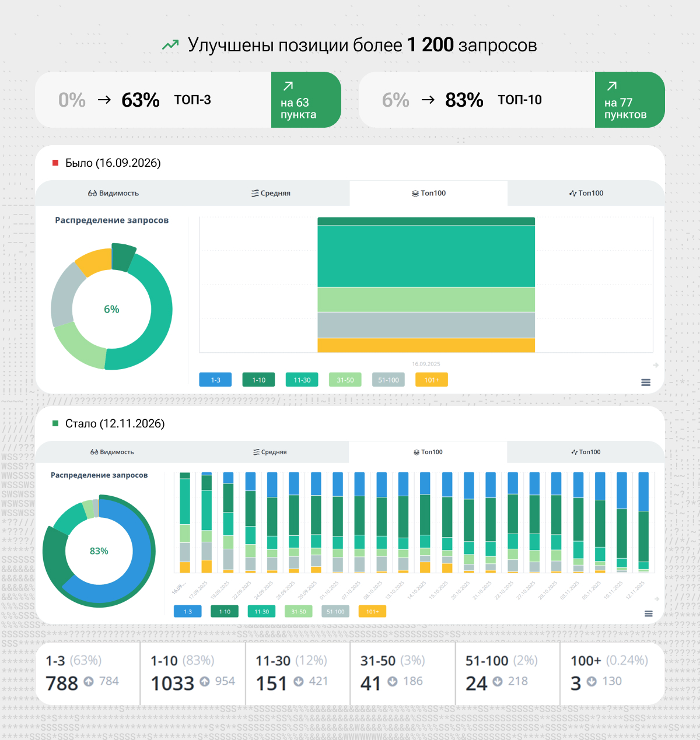Click the 'на 63 пункта' green badge

[x=306, y=100]
